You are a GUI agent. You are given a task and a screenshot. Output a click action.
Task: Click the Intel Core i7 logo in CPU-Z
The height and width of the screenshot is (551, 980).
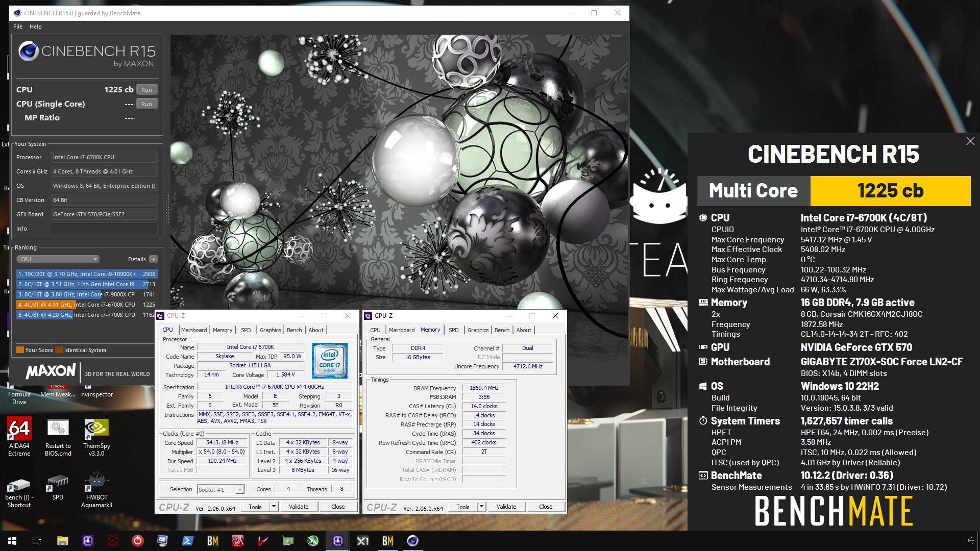click(330, 361)
